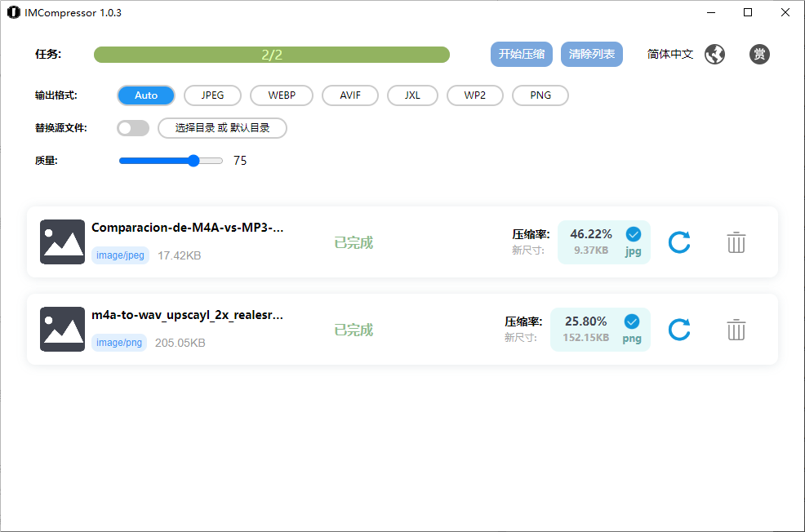Select JPEG output format
The image size is (805, 532).
212,95
